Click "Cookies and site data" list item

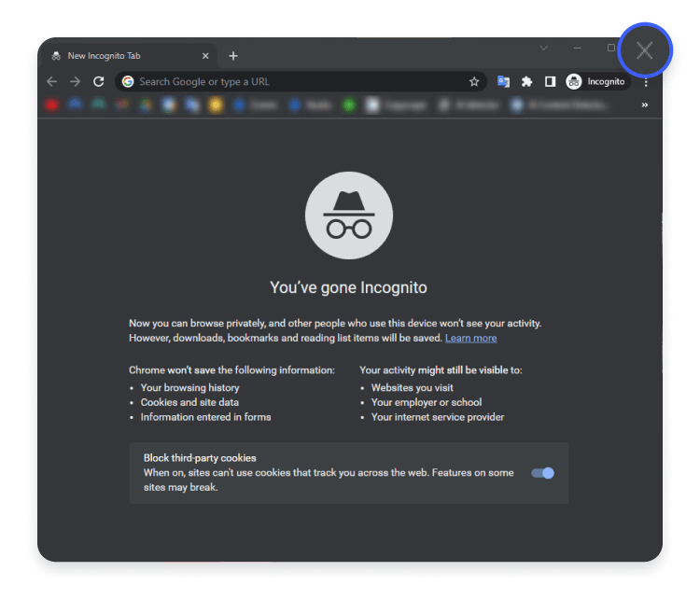tap(189, 403)
